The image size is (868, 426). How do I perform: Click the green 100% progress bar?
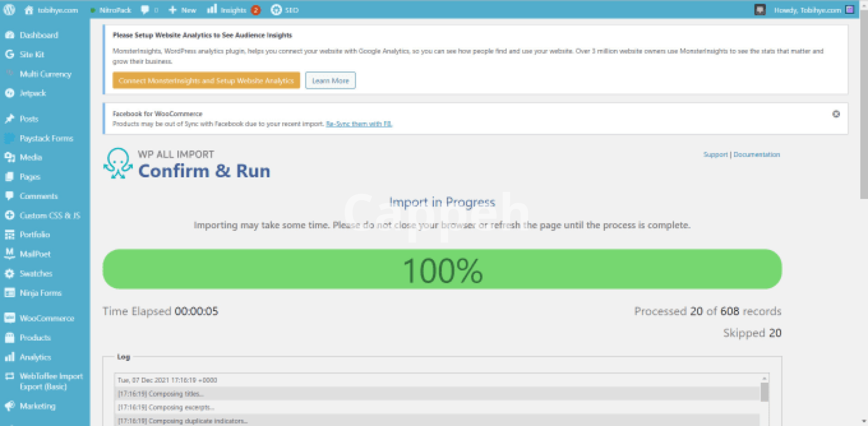coord(442,270)
